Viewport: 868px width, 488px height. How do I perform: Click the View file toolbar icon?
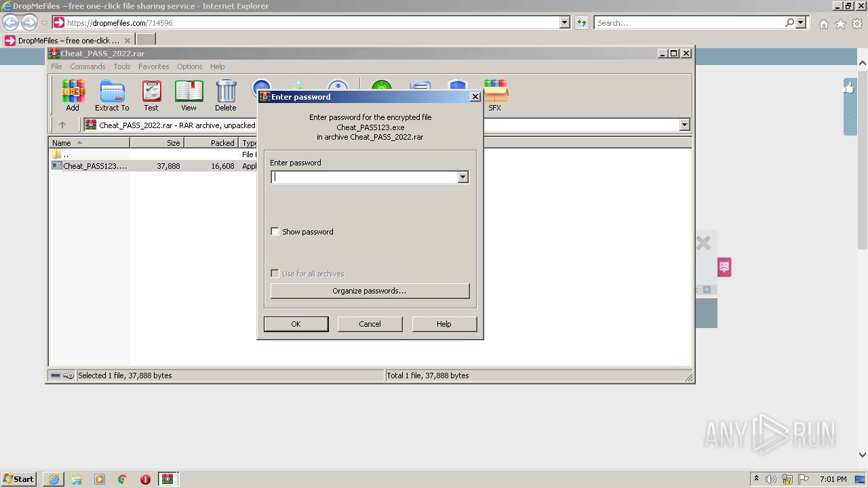coord(189,96)
